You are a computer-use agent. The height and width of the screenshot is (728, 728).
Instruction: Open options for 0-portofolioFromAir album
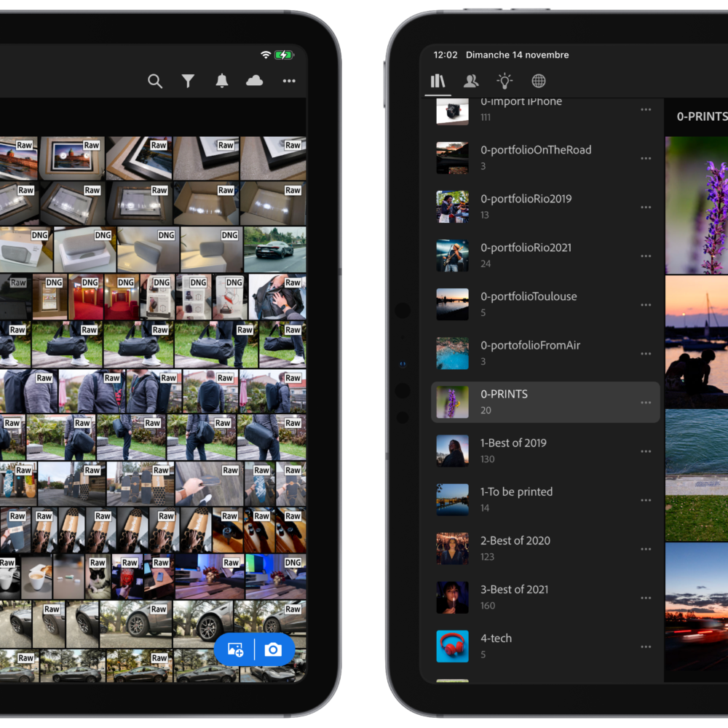click(646, 353)
